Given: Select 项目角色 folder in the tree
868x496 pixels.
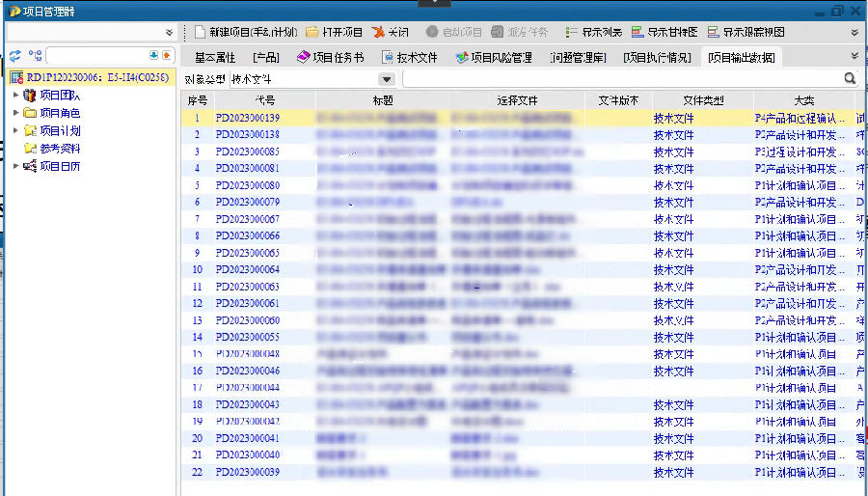Looking at the screenshot, I should pyautogui.click(x=60, y=113).
